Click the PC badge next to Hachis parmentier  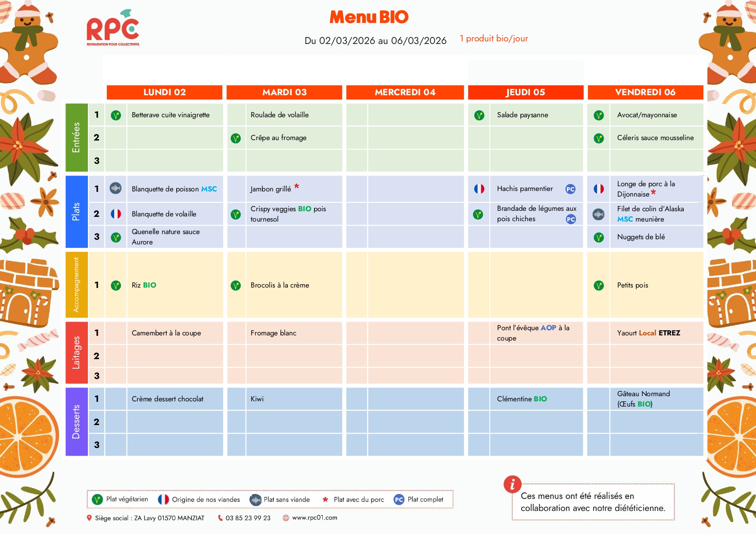click(570, 189)
